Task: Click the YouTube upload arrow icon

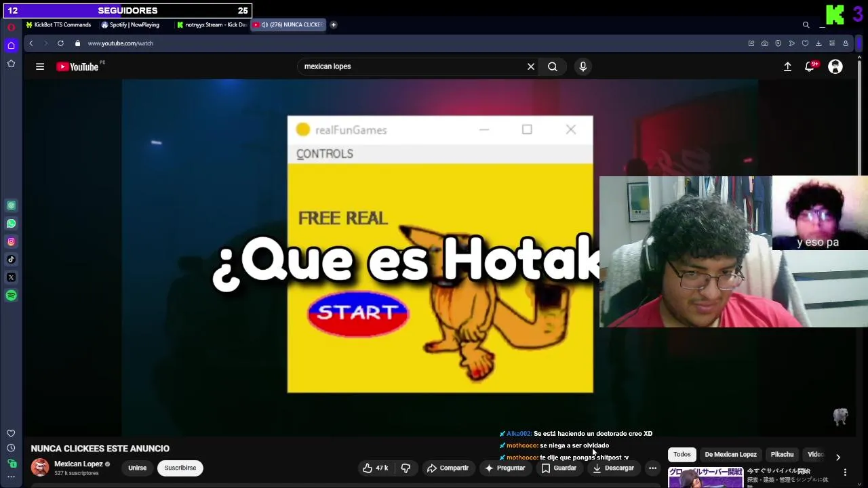Action: click(787, 66)
